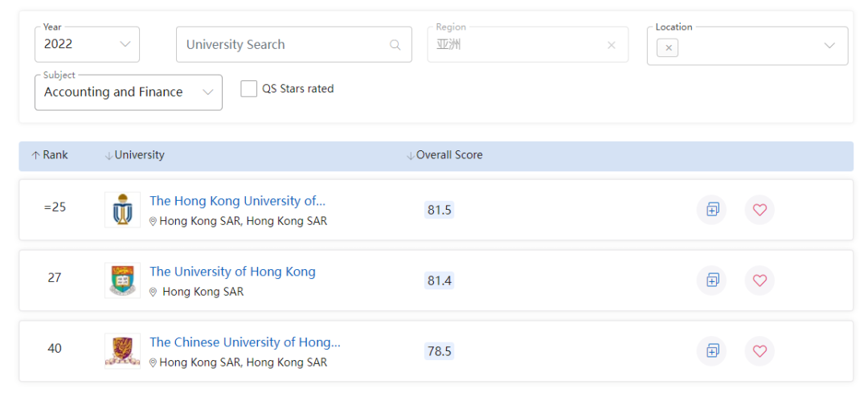Remove the Location tag with the x
868x397 pixels.
pyautogui.click(x=668, y=47)
